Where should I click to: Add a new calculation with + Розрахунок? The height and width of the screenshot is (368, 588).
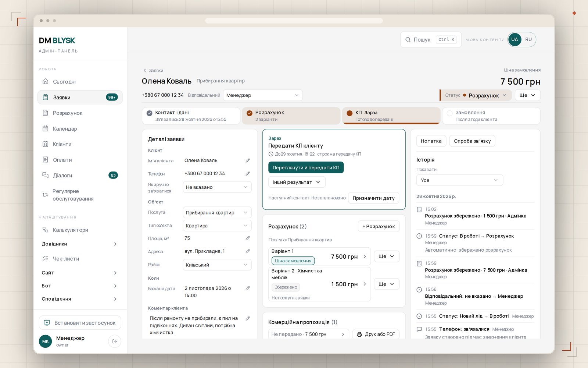pos(379,226)
